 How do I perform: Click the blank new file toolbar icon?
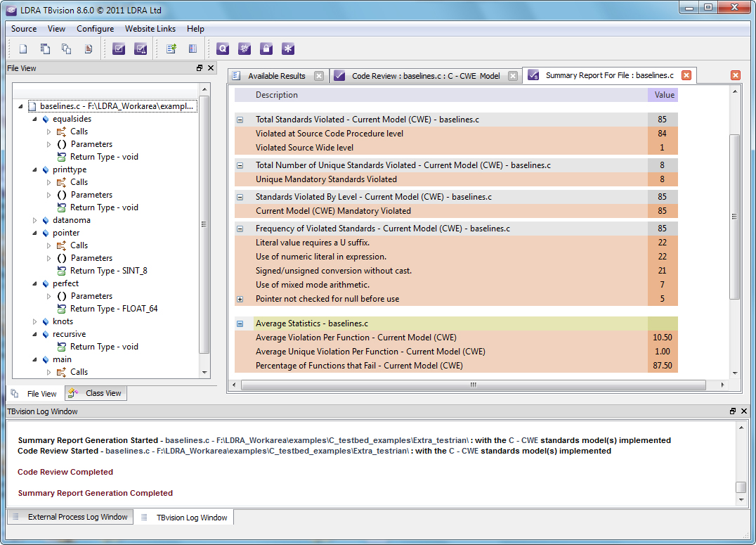point(23,49)
